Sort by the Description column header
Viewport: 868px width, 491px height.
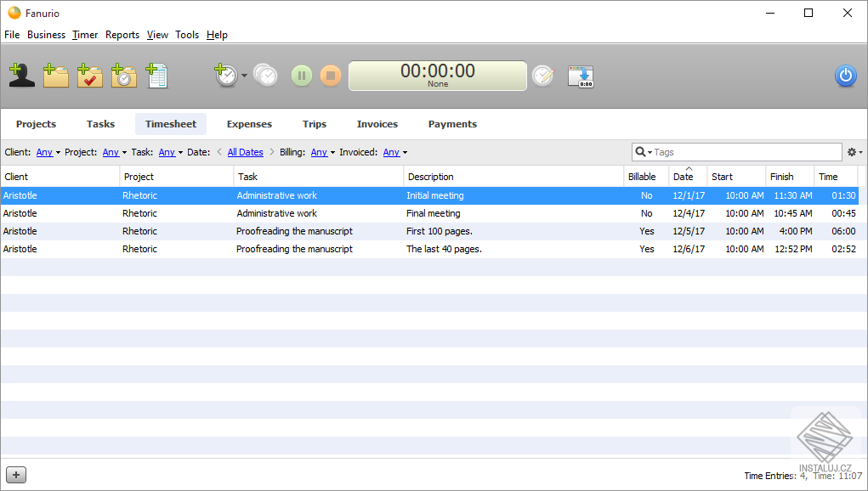tap(513, 177)
